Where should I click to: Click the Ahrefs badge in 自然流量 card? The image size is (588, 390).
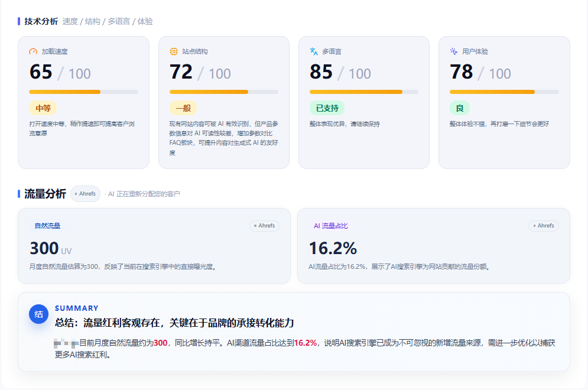tap(264, 226)
